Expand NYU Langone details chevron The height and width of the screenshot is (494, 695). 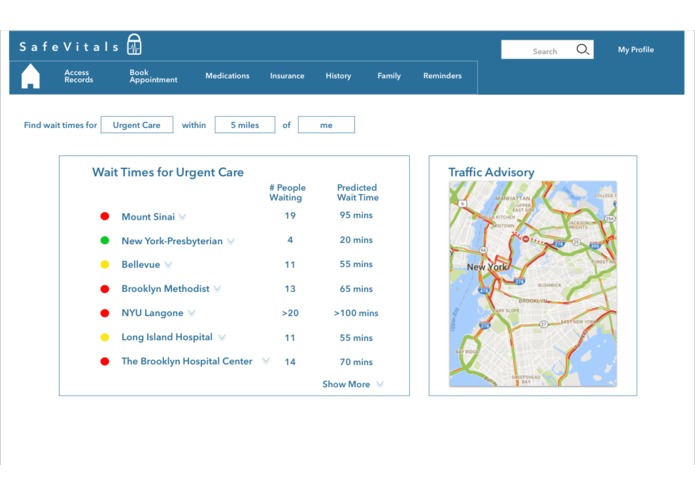point(191,313)
